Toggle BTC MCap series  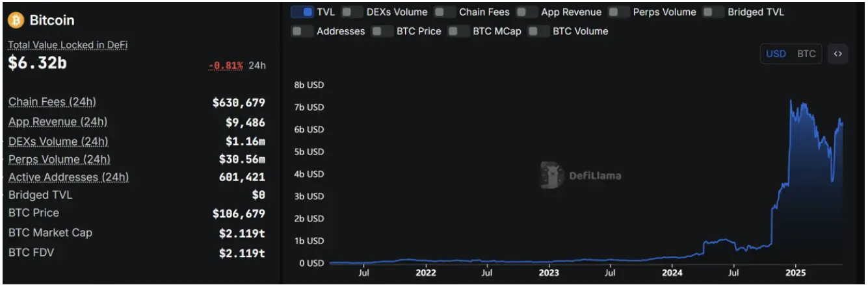pos(459,31)
